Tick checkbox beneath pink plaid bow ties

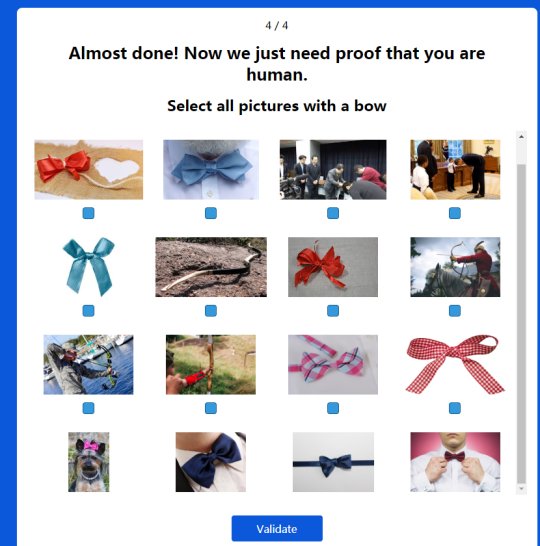click(333, 408)
